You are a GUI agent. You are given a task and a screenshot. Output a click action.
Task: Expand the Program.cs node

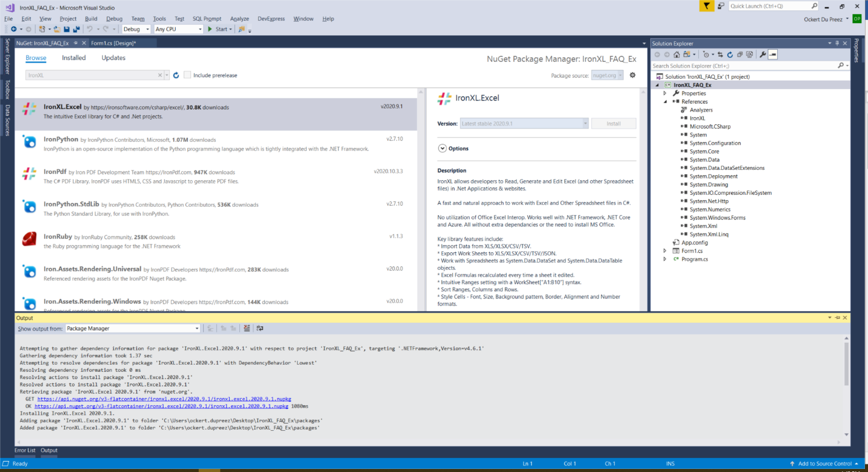pos(665,259)
